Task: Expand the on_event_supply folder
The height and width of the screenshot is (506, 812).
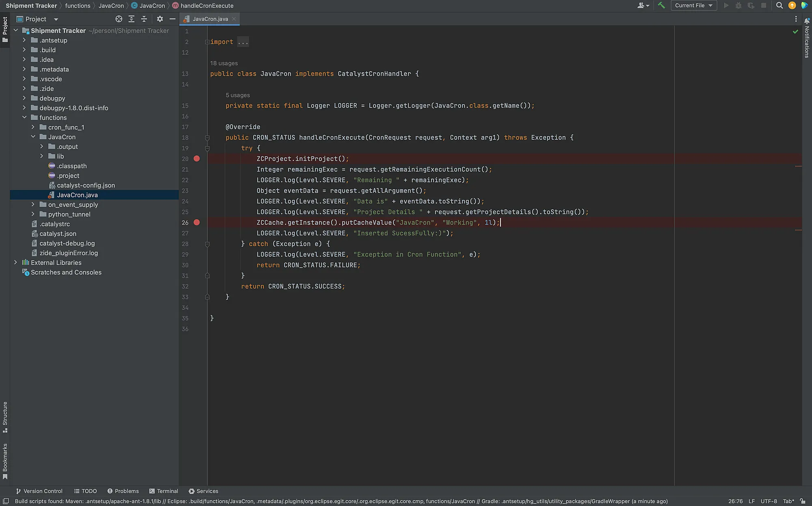Action: (x=33, y=205)
